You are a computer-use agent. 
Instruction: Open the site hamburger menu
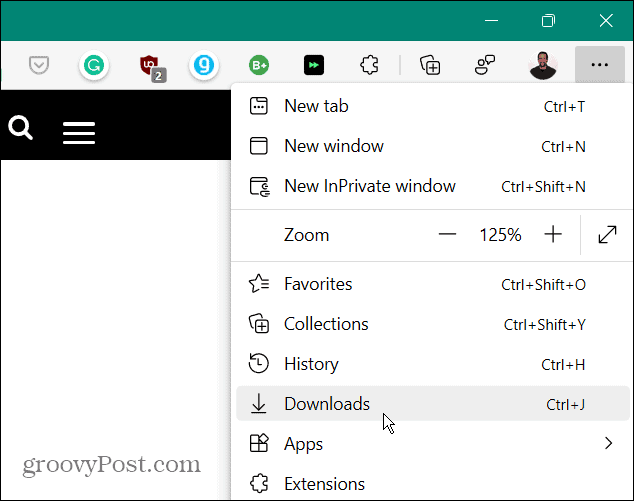point(79,133)
